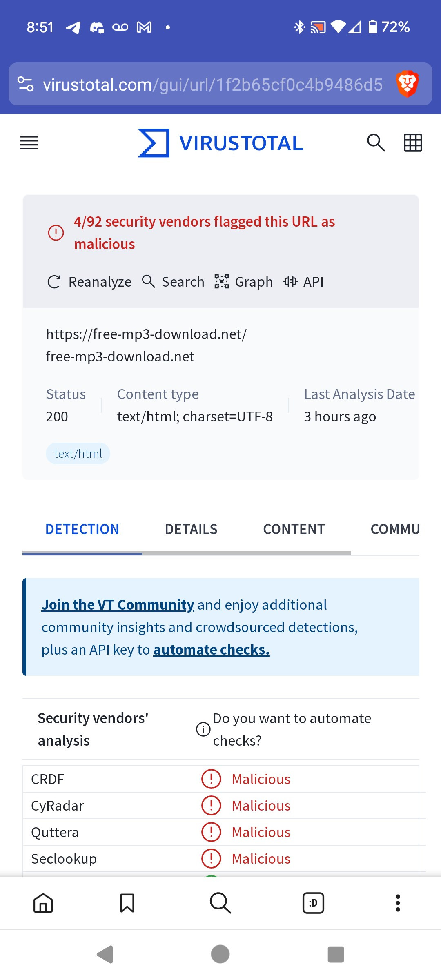Open the apps grid icon

coord(413,143)
